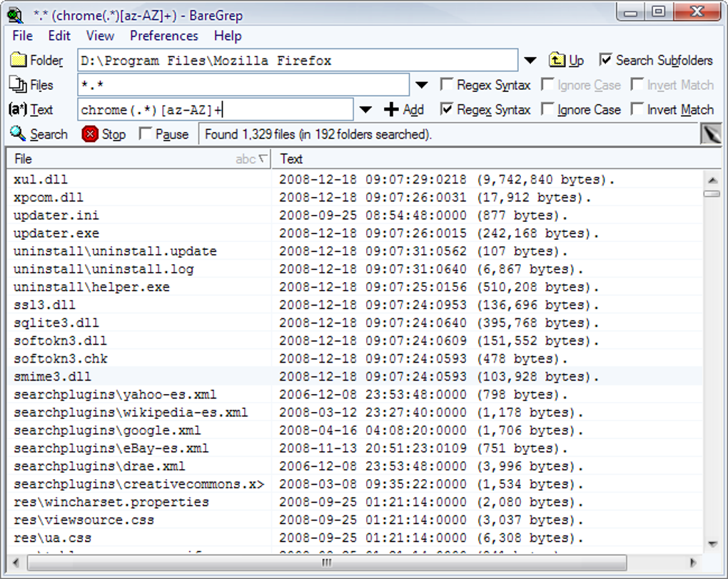Screen dimensions: 728x579
Task: Select the xpcom.dll row
Action: click(355, 197)
